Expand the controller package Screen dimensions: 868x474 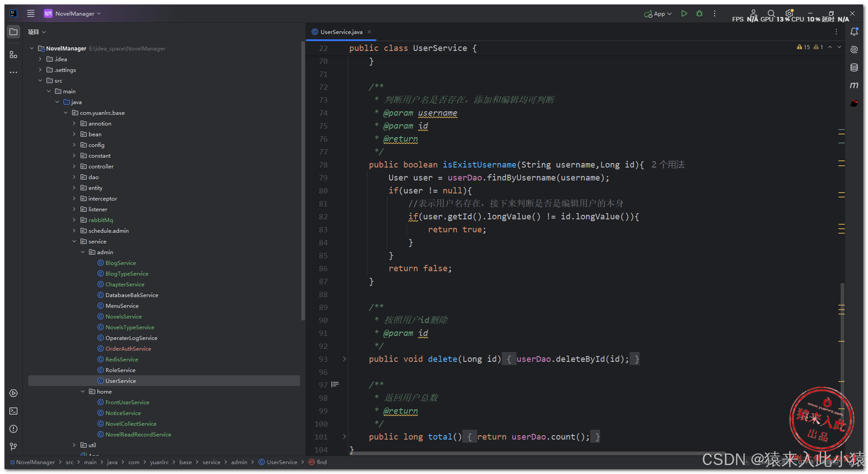click(x=74, y=166)
